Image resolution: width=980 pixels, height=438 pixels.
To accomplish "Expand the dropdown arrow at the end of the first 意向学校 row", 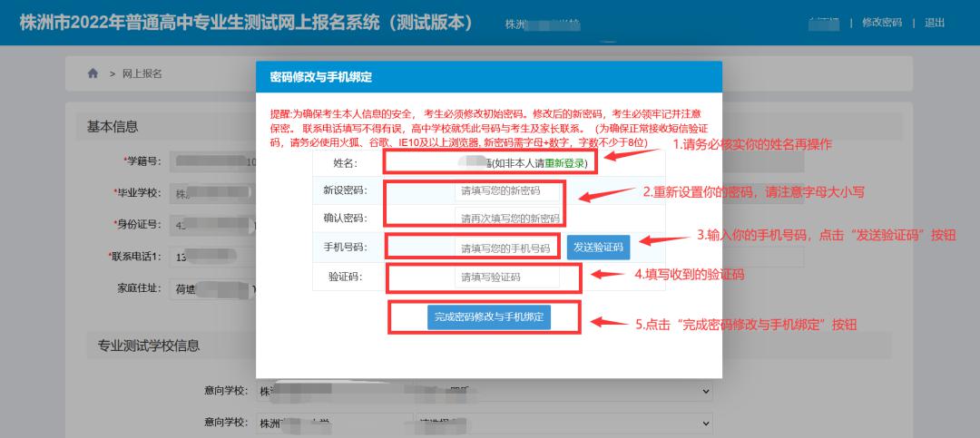I will click(706, 391).
